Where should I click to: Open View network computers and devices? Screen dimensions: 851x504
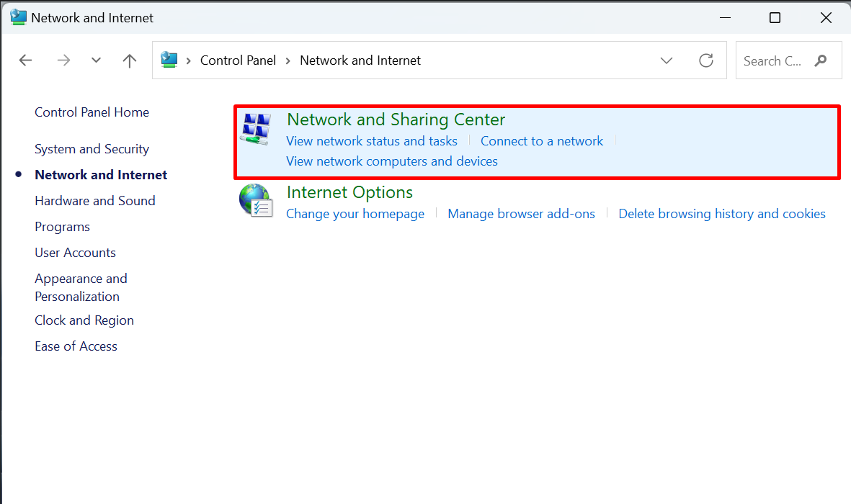(391, 161)
